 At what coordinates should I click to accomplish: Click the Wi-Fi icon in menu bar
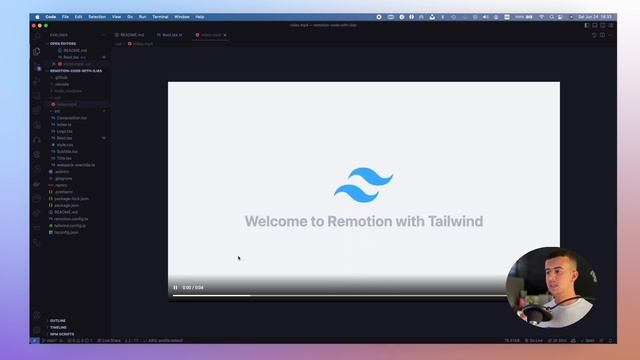[x=542, y=17]
